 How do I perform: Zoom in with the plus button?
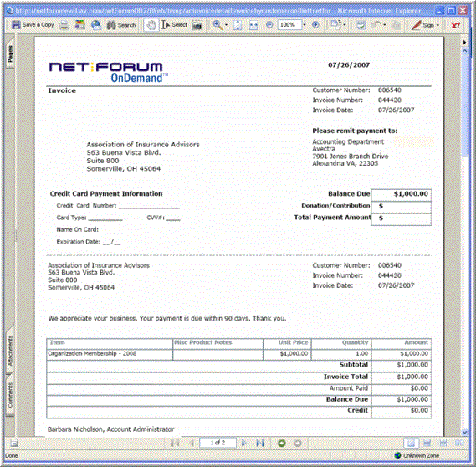point(315,25)
